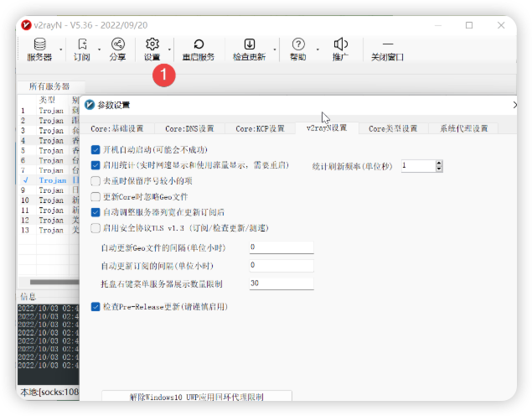This screenshot has height=416, width=532.
Task: Select Trojan server row 6
Action: click(49, 160)
